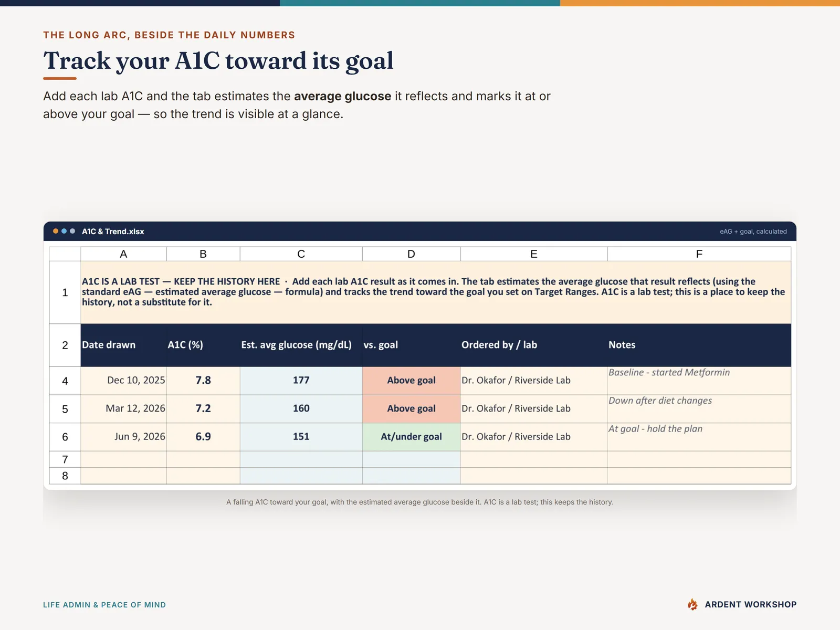Select the 'Jun 9, 2026' date cell
Image resolution: width=840 pixels, height=630 pixels.
click(123, 437)
